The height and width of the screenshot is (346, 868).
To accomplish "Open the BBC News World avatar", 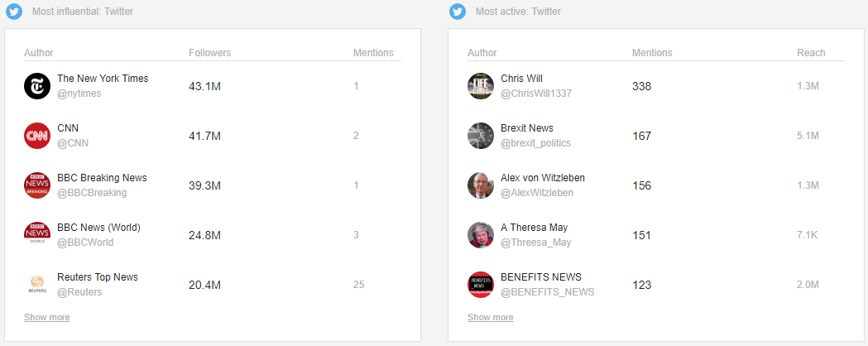I will (37, 235).
